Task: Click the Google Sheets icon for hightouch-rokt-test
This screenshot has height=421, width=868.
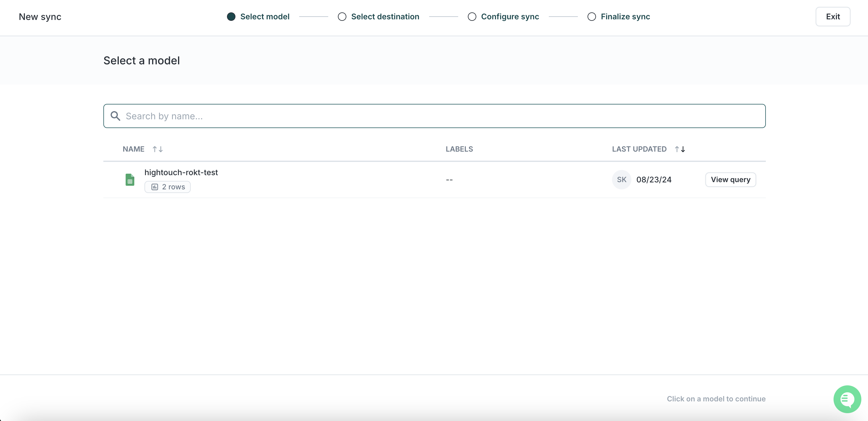Action: tap(130, 179)
